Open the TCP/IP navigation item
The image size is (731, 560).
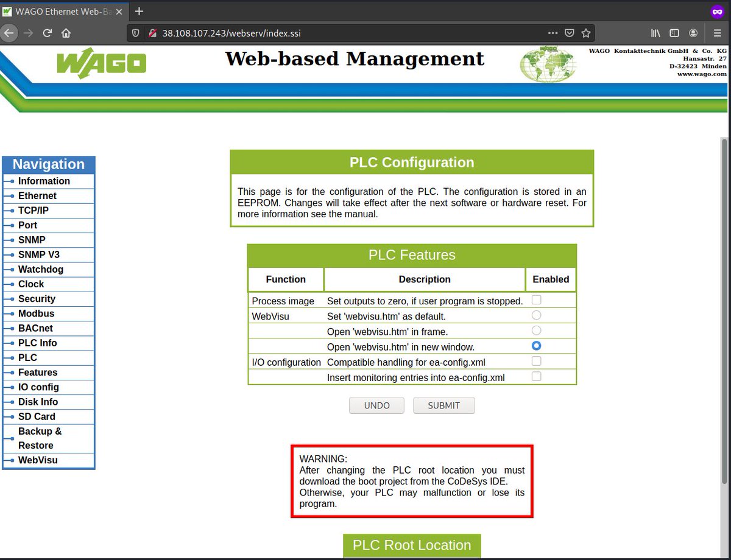(x=34, y=210)
